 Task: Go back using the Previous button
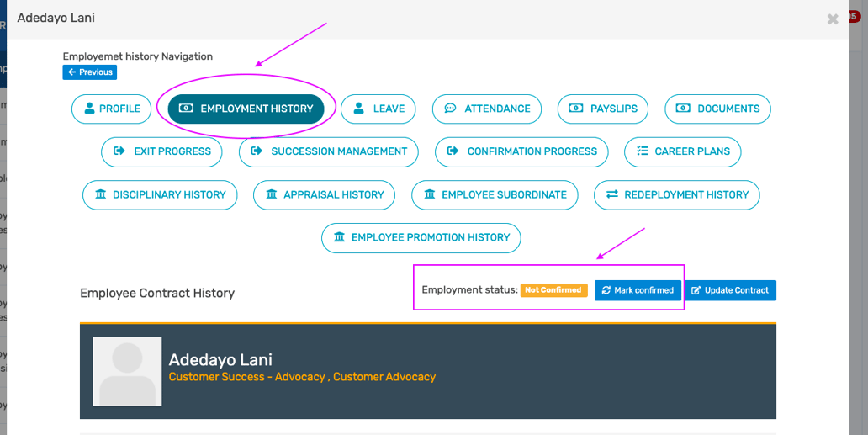click(90, 72)
